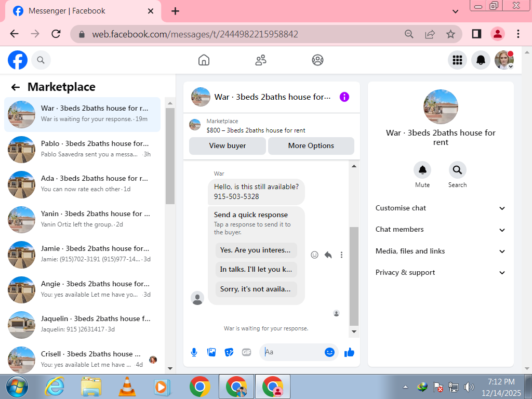This screenshot has height=399, width=532.
Task: Launch Internet Explorer from taskbar
Action: click(55, 387)
